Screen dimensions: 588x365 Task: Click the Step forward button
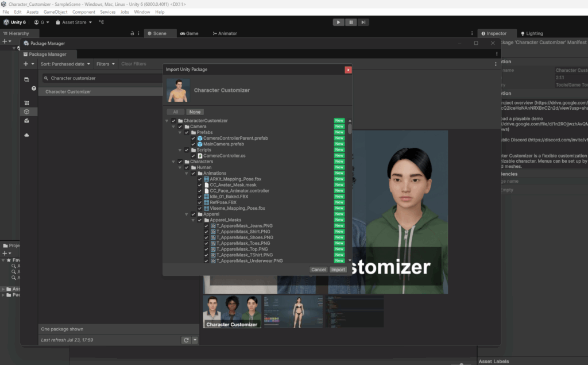point(363,22)
